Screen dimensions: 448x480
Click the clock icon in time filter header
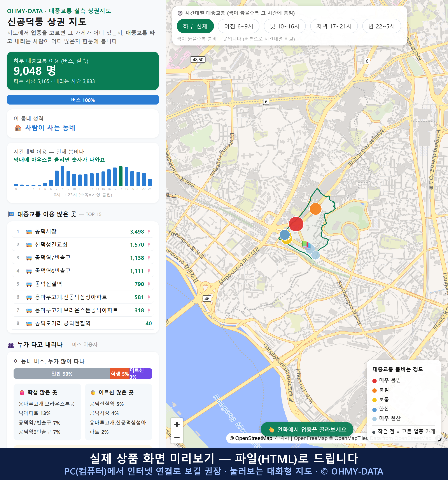click(180, 13)
